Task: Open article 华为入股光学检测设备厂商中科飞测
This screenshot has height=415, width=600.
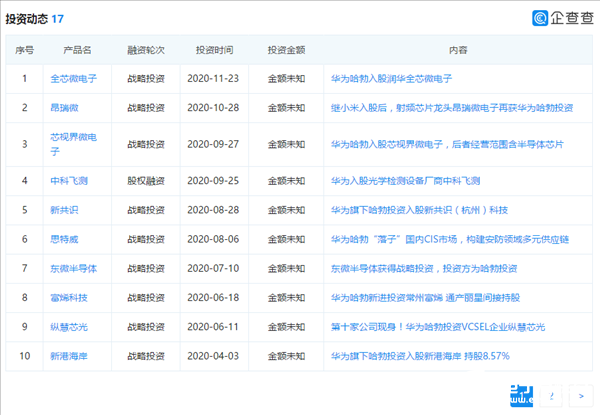Action: (405, 181)
